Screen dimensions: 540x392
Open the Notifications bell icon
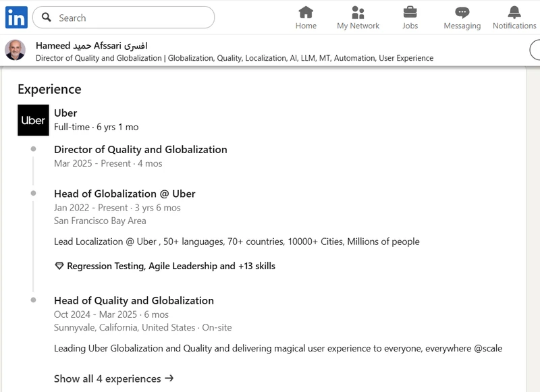click(x=514, y=13)
